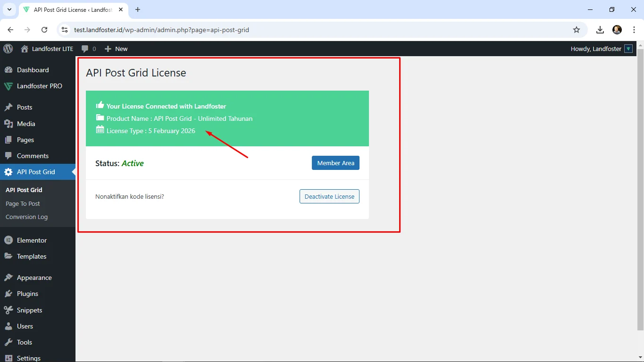Click 'Product Name : API Post Grid' line
This screenshot has height=362, width=644.
click(179, 118)
